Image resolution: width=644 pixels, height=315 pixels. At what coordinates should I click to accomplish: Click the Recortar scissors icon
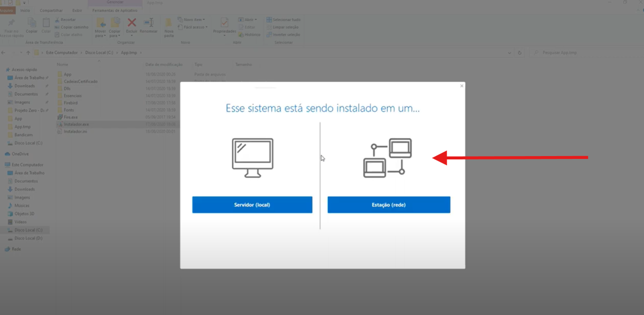(x=57, y=20)
